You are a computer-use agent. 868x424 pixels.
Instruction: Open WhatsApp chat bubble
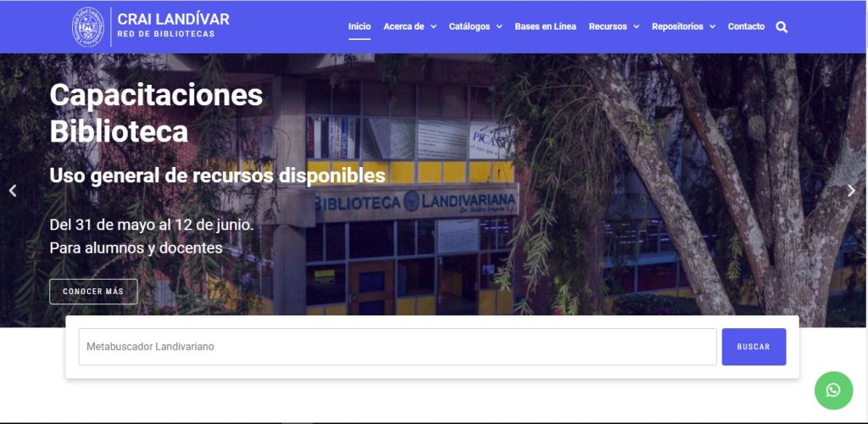tap(833, 391)
